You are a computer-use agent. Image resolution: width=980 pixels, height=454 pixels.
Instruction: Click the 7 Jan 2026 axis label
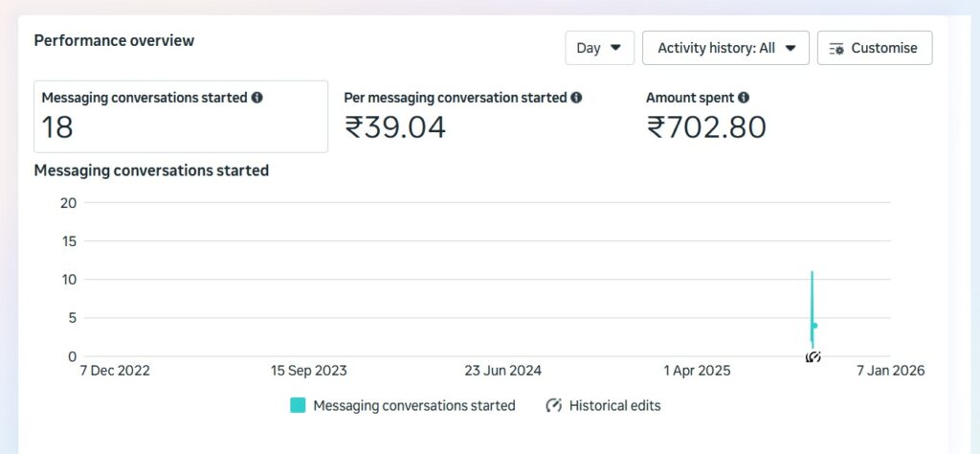point(890,371)
